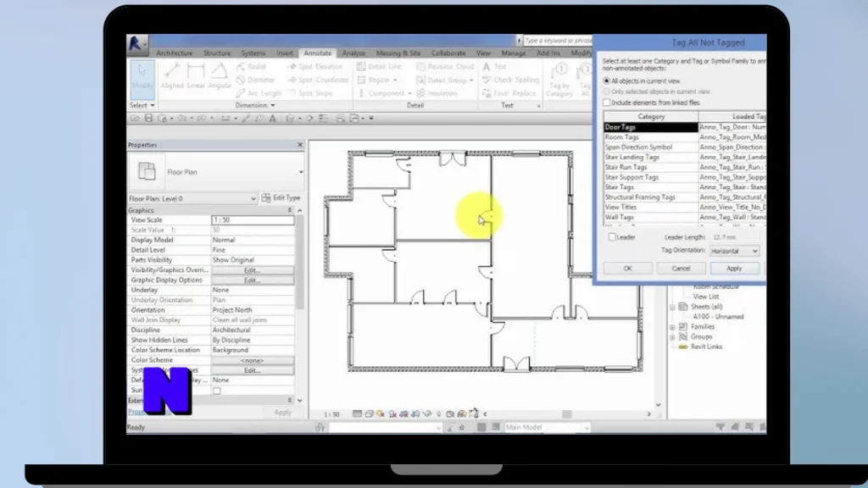868x488 pixels.
Task: Open the Main Model design option dropdown
Action: [x=547, y=428]
